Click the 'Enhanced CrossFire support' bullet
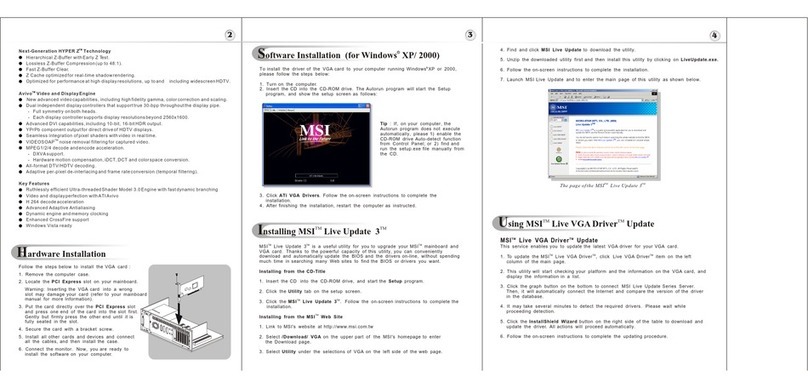808x388 pixels. [57, 220]
